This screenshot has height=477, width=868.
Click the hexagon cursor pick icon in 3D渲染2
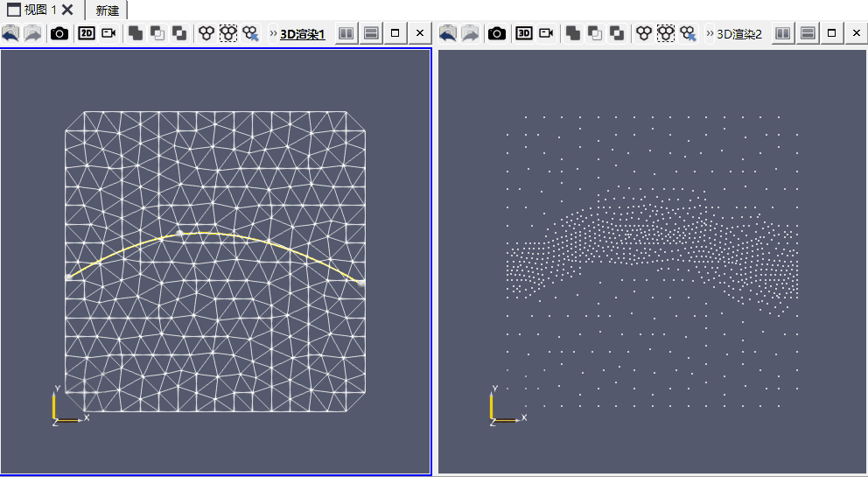point(688,34)
